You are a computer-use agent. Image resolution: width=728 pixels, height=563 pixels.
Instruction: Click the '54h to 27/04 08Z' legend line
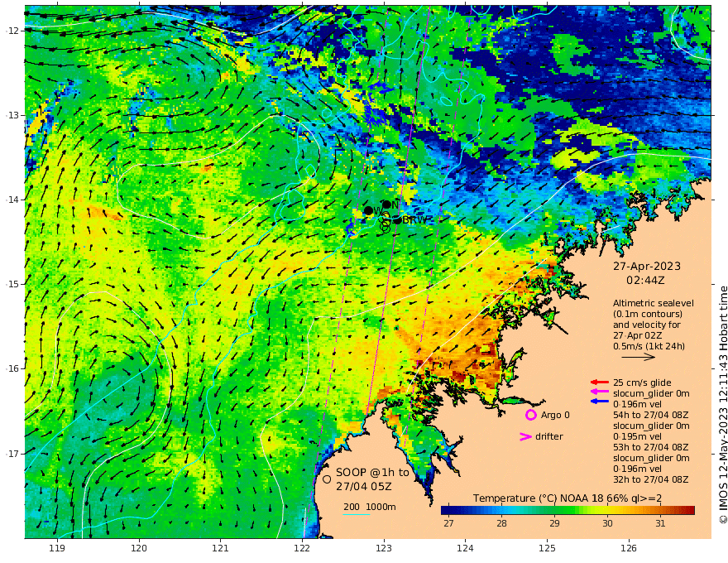coord(650,415)
